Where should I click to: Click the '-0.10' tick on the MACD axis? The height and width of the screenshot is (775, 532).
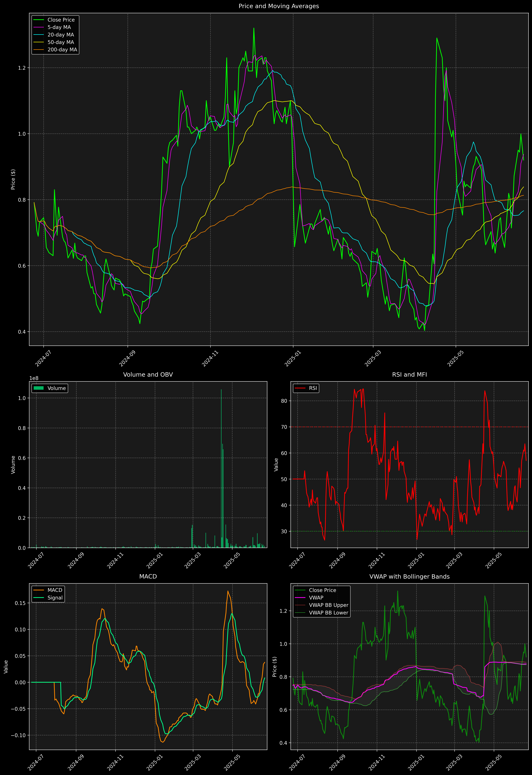coord(18,735)
